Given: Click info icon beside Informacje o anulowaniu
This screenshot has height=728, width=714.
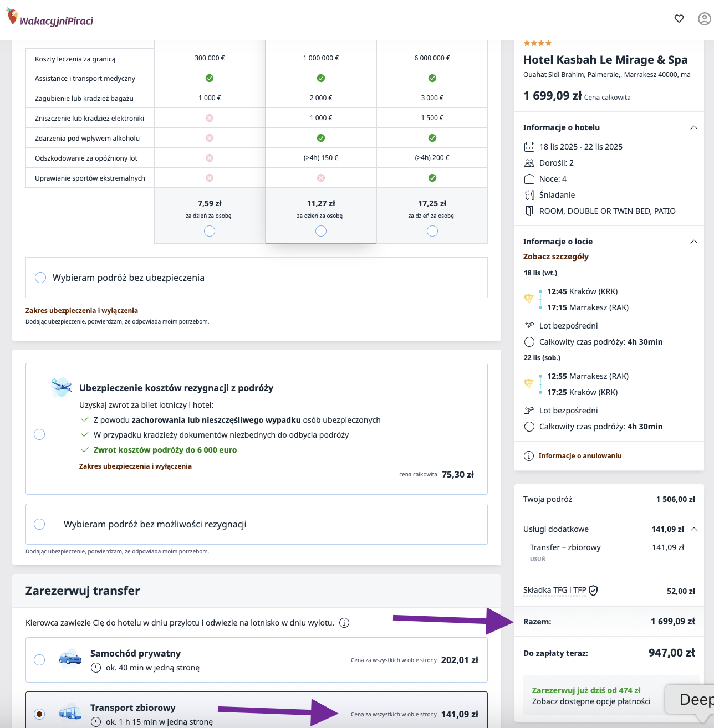Looking at the screenshot, I should pos(529,455).
